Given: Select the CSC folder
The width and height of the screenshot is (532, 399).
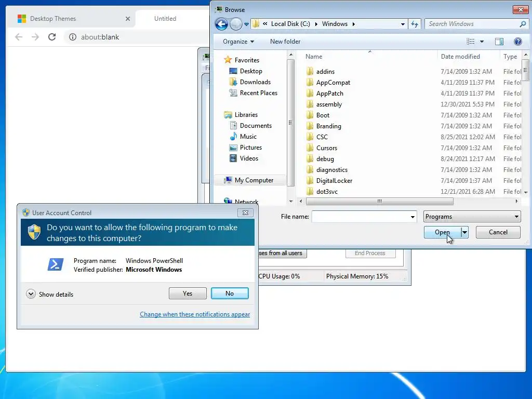Looking at the screenshot, I should 322,137.
